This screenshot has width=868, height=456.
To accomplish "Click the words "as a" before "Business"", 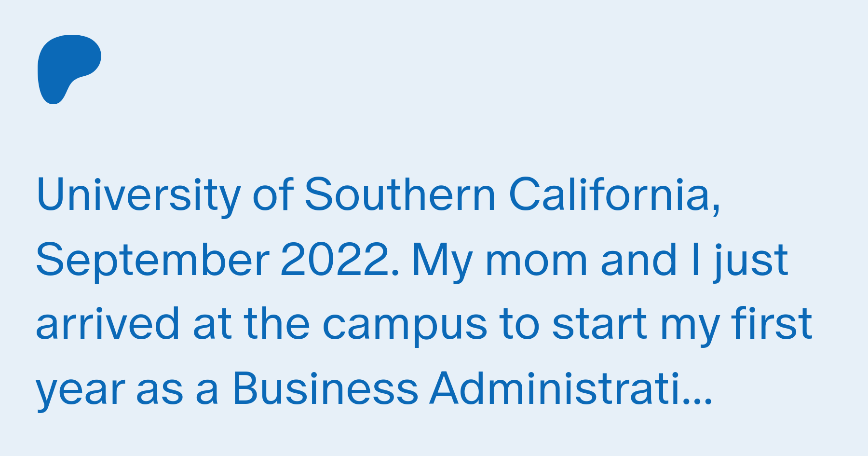I will point(177,392).
